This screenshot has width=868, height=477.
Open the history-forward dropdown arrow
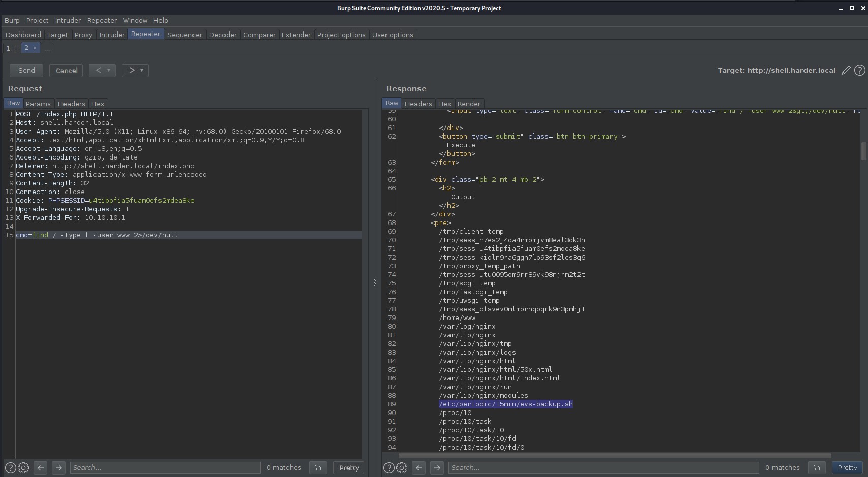click(142, 71)
